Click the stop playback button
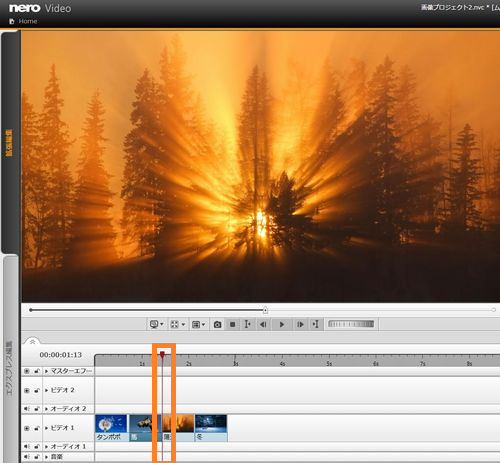The height and width of the screenshot is (463, 500). pos(233,324)
